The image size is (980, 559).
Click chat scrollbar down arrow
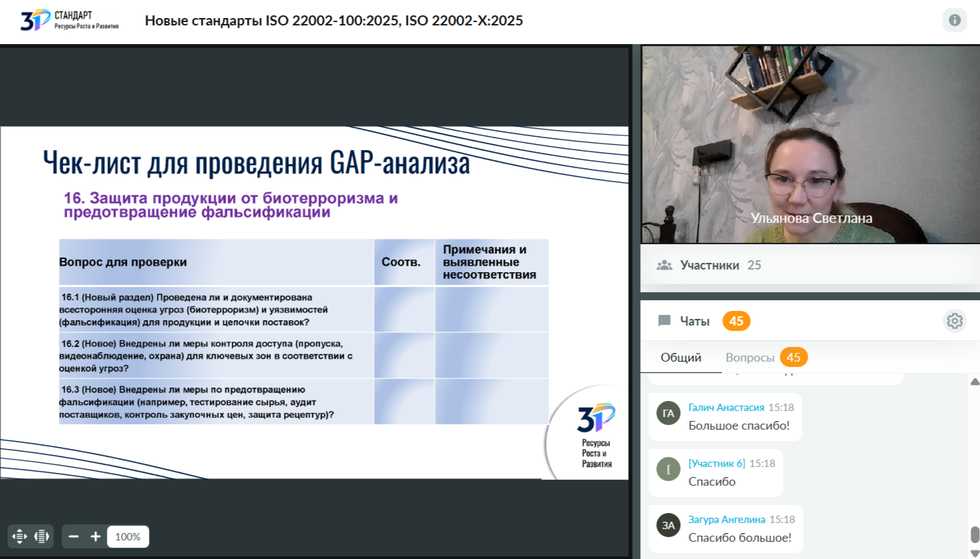click(975, 554)
